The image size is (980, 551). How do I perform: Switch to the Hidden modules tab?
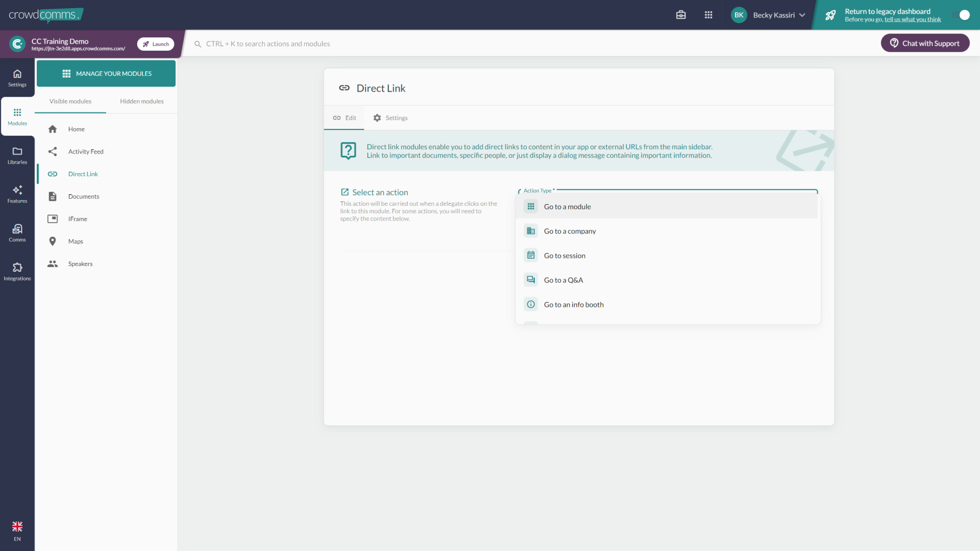click(x=142, y=101)
